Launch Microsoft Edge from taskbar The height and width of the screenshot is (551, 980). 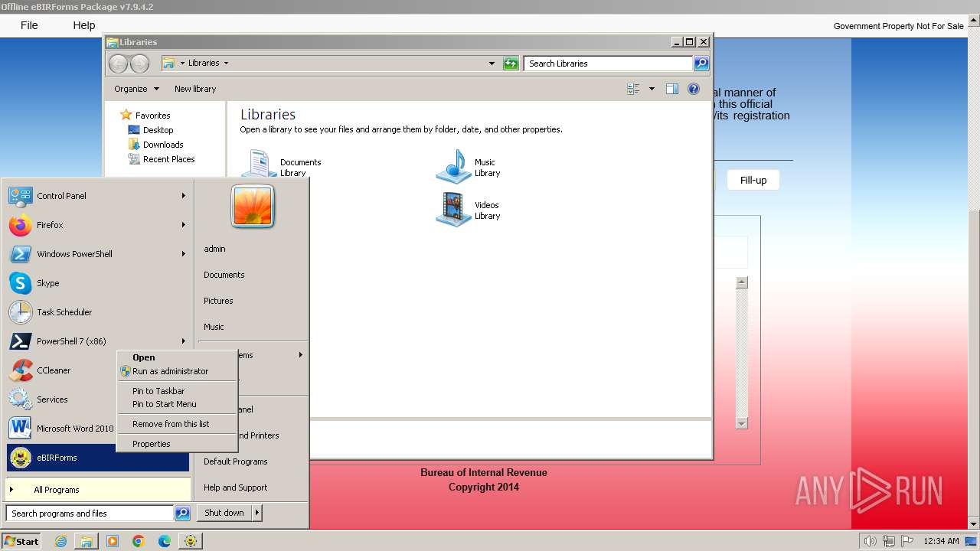pos(165,541)
